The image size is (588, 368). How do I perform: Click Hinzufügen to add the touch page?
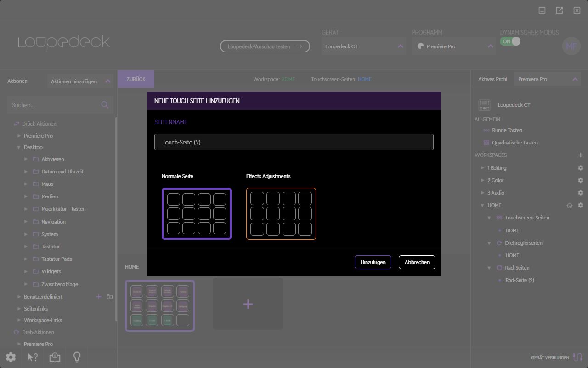pos(373,262)
